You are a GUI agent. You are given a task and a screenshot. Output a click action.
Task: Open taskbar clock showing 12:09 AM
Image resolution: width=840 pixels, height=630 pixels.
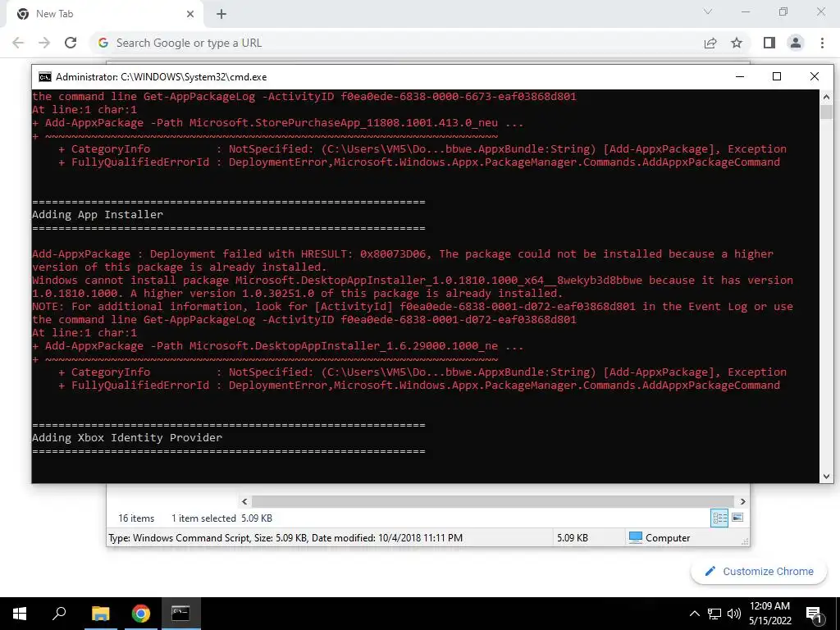(x=769, y=614)
